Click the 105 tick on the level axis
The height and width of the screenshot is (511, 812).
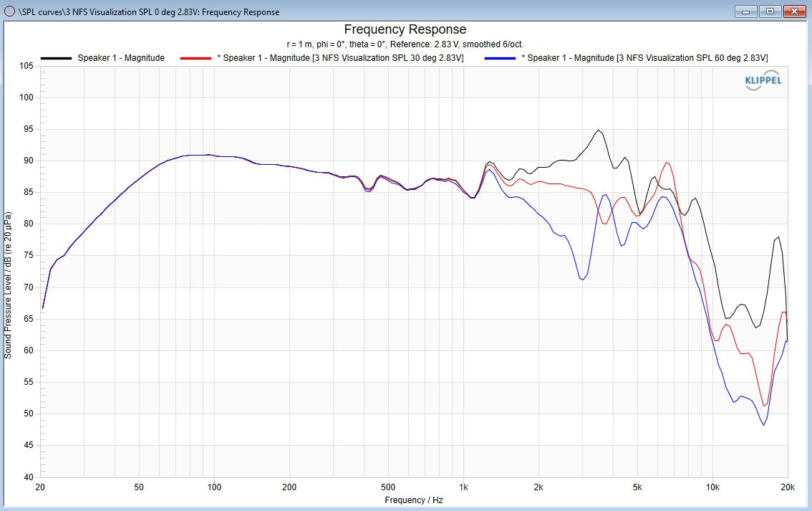pyautogui.click(x=26, y=66)
